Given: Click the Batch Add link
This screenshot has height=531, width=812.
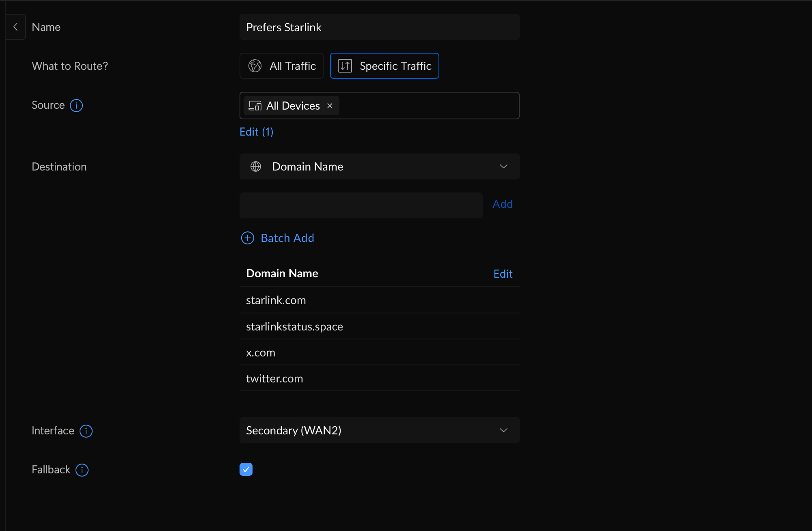Looking at the screenshot, I should [x=287, y=238].
